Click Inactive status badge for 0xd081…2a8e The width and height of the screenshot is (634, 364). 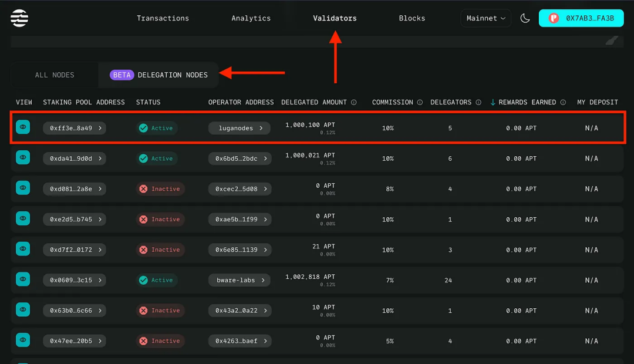point(160,189)
